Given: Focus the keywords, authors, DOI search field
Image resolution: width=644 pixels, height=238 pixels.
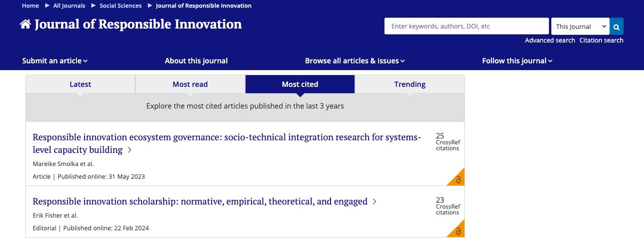Looking at the screenshot, I should click(x=466, y=26).
